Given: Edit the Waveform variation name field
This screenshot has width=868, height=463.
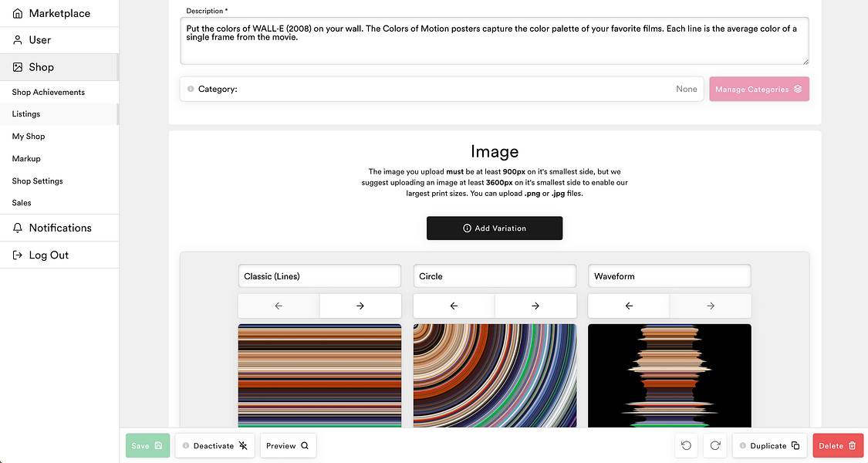Looking at the screenshot, I should 669,275.
